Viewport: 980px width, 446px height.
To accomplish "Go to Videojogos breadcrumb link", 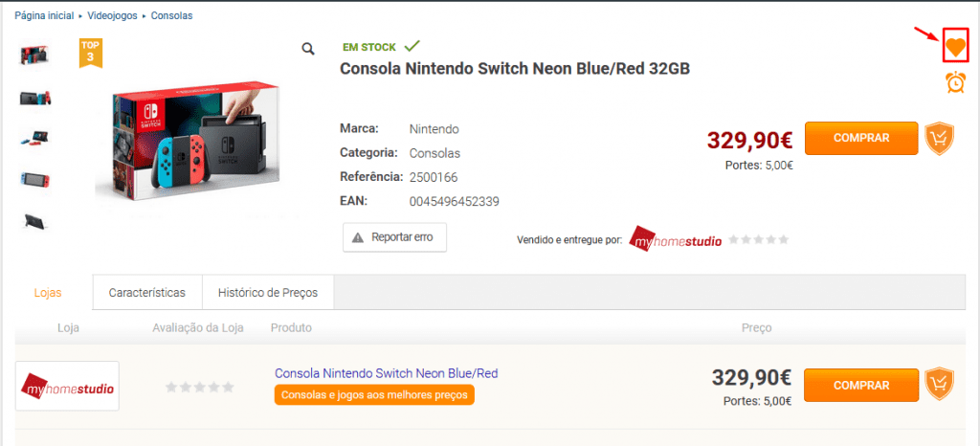I will [113, 15].
